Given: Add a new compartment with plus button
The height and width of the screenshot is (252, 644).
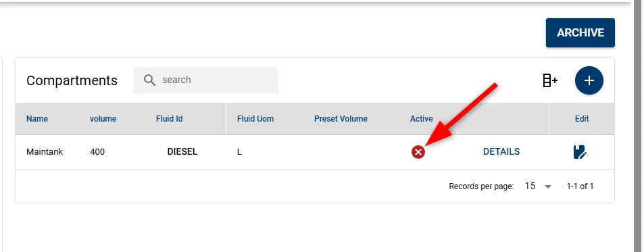Looking at the screenshot, I should 589,80.
